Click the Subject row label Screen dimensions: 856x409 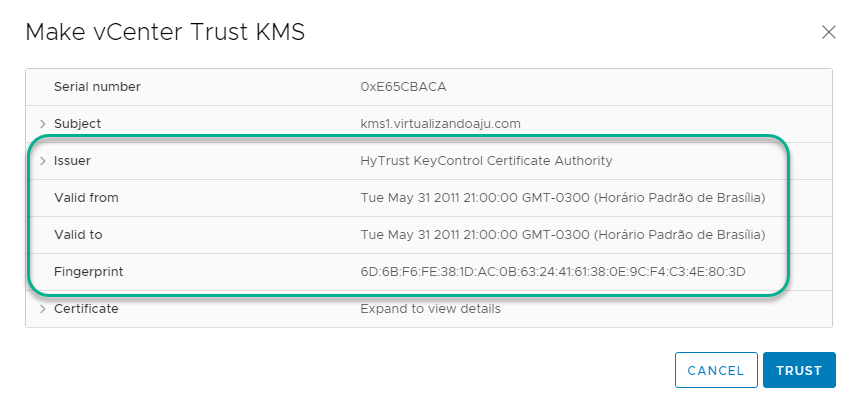click(x=77, y=124)
